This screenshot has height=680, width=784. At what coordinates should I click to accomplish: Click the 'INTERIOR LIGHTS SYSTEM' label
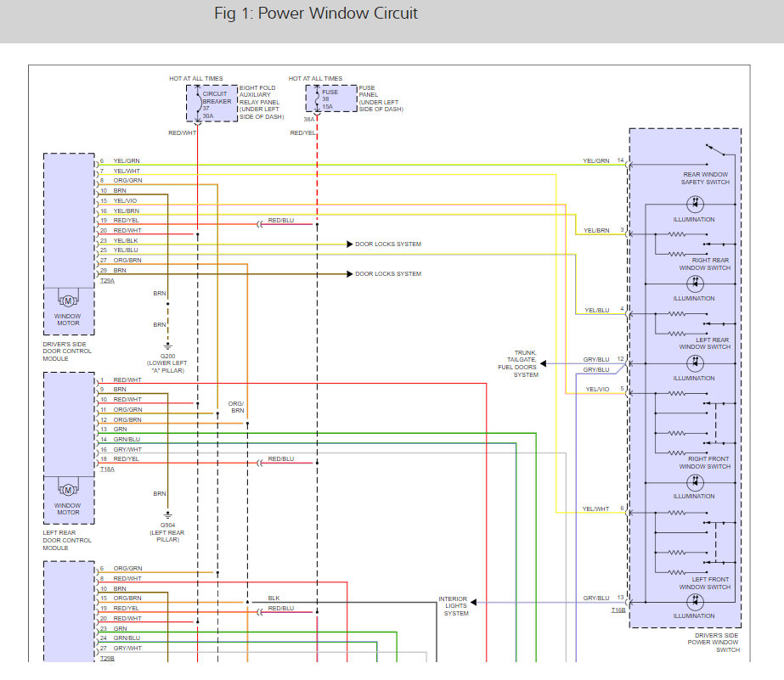pos(454,606)
